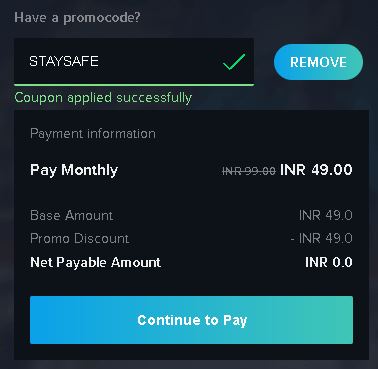Click the struck-through INR 99.00 price

click(249, 171)
